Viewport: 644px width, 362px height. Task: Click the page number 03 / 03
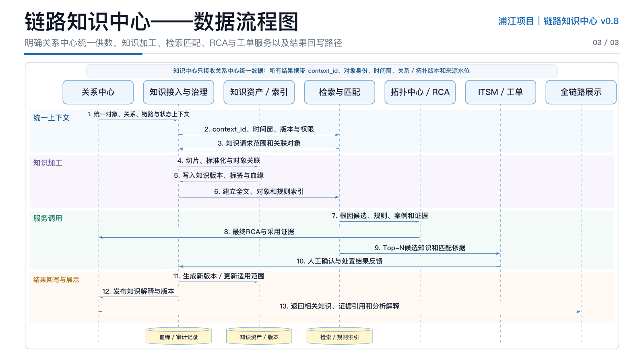point(606,43)
